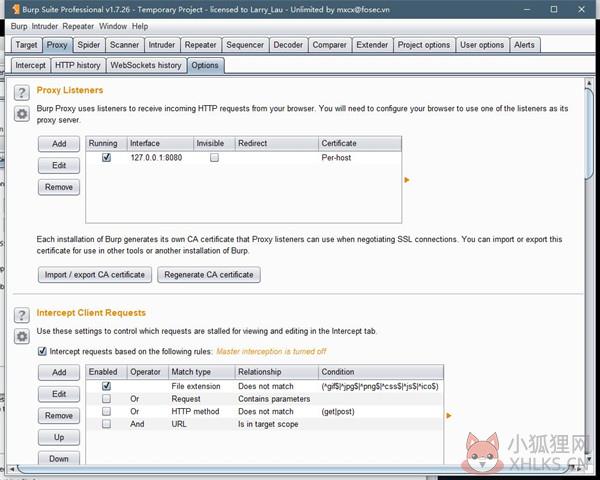Open Proxy Listeners gear settings icon
Image resolution: width=600 pixels, height=480 pixels.
point(22,114)
